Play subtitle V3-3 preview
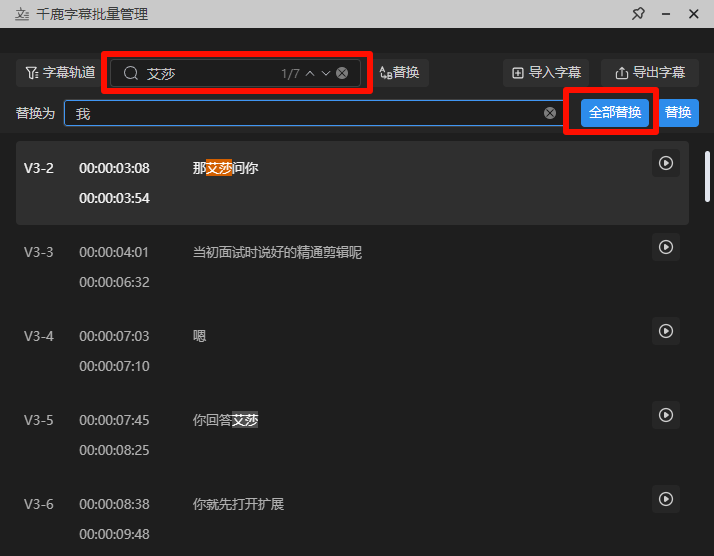The image size is (714, 556). click(x=666, y=247)
